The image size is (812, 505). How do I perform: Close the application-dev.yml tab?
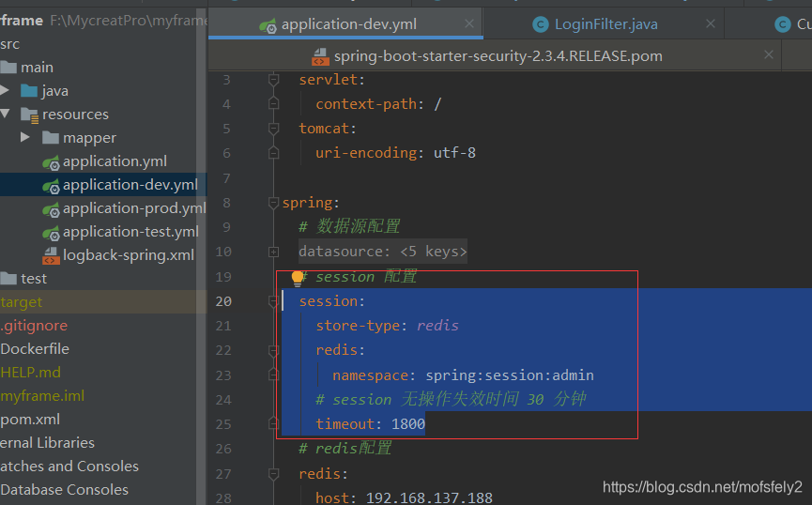pos(469,23)
